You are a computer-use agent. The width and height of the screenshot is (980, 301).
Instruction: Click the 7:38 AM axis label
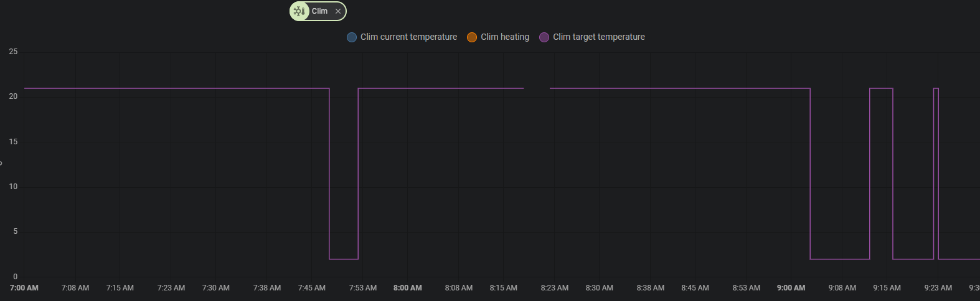267,288
